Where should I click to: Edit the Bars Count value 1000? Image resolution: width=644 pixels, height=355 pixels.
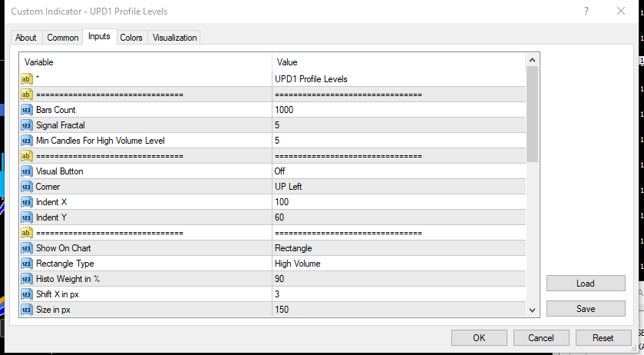399,110
